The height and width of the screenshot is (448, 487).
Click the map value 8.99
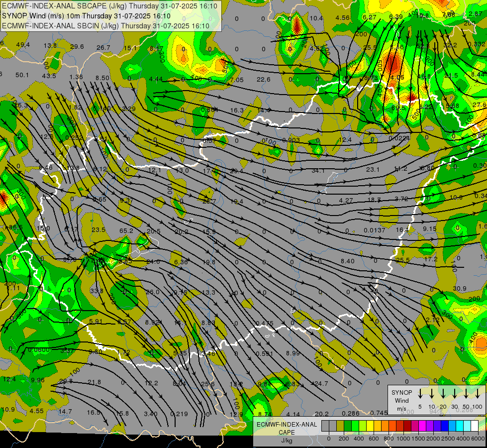pos(293,353)
